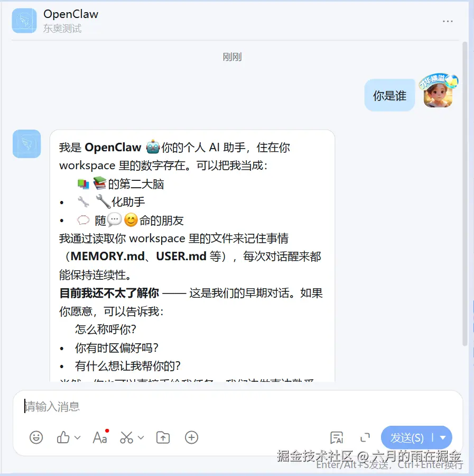Click the 发送(S) send button
The width and height of the screenshot is (474, 476).
[406, 437]
